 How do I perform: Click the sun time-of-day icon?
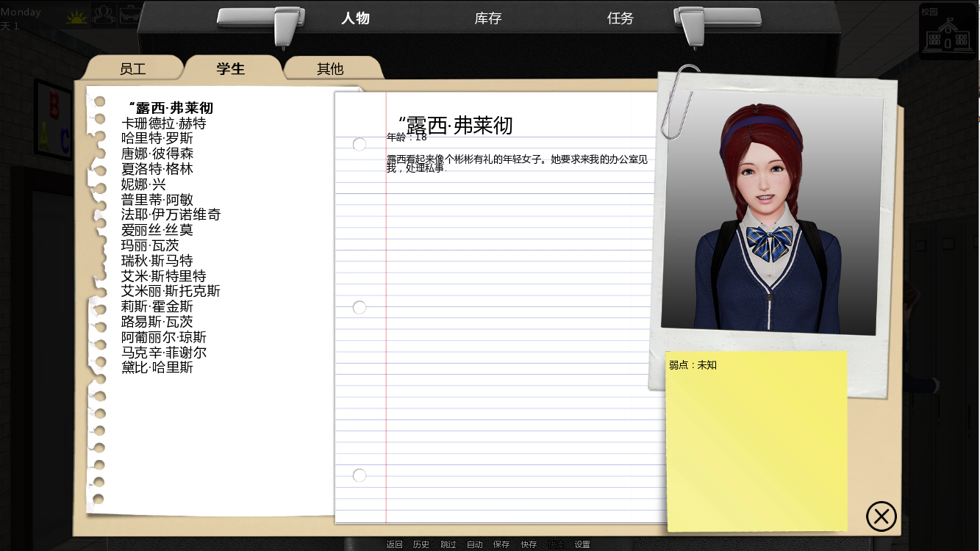click(x=76, y=15)
